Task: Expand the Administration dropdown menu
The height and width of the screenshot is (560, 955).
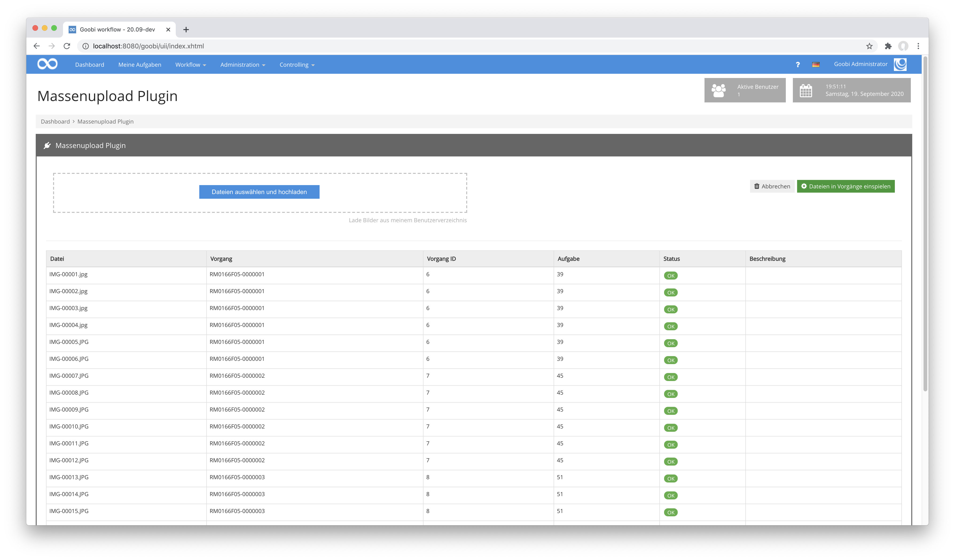Action: [243, 65]
